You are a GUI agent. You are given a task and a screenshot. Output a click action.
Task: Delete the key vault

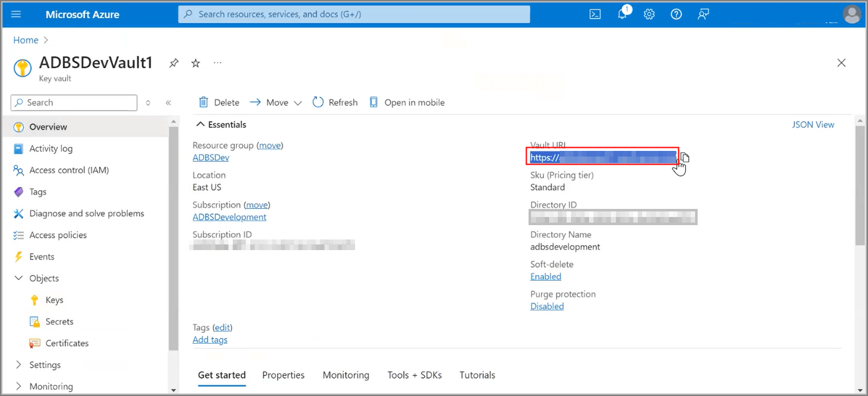coord(220,102)
